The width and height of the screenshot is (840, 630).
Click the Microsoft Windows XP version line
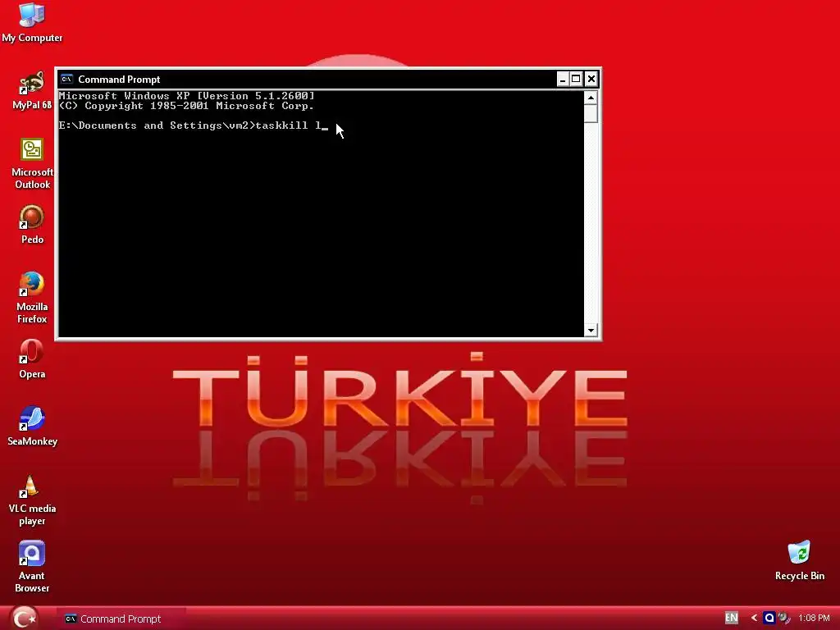click(186, 96)
